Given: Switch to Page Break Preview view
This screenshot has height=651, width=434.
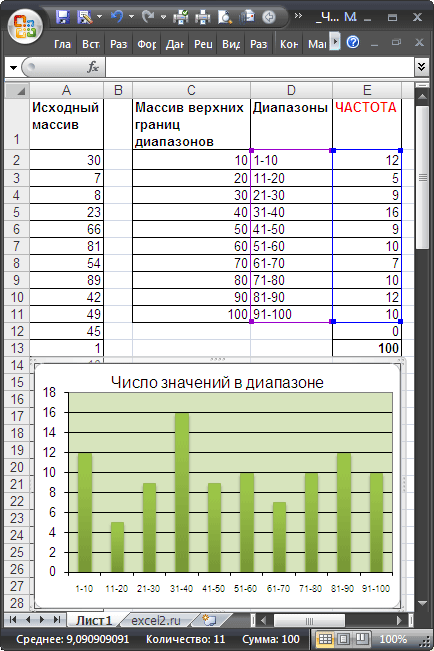Looking at the screenshot, I should point(362,639).
